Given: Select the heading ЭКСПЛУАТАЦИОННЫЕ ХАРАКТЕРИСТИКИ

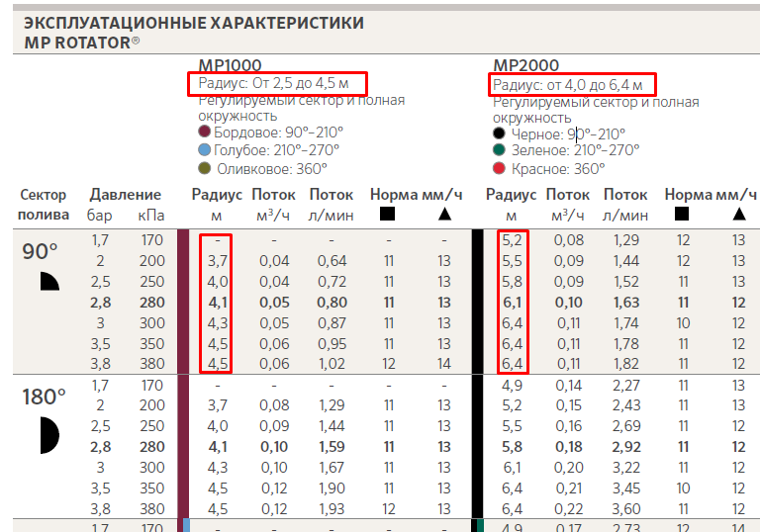Looking at the screenshot, I should pos(194,24).
